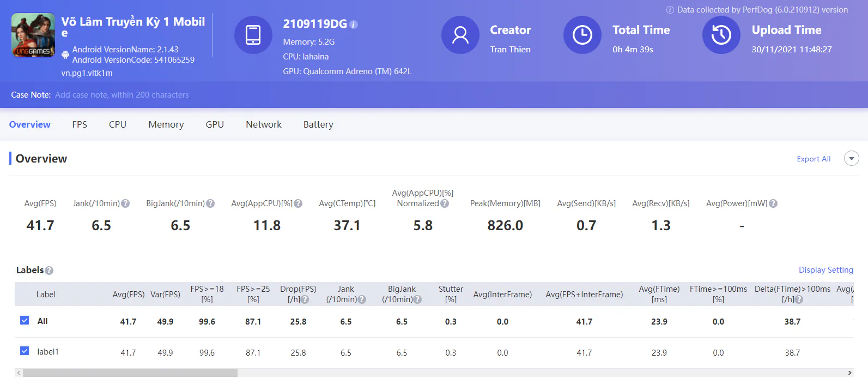Click the Export All link

[814, 159]
